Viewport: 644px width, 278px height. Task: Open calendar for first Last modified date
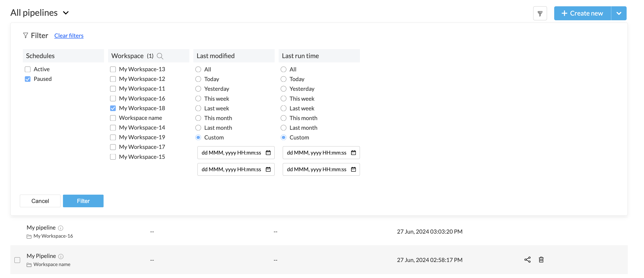(268, 153)
